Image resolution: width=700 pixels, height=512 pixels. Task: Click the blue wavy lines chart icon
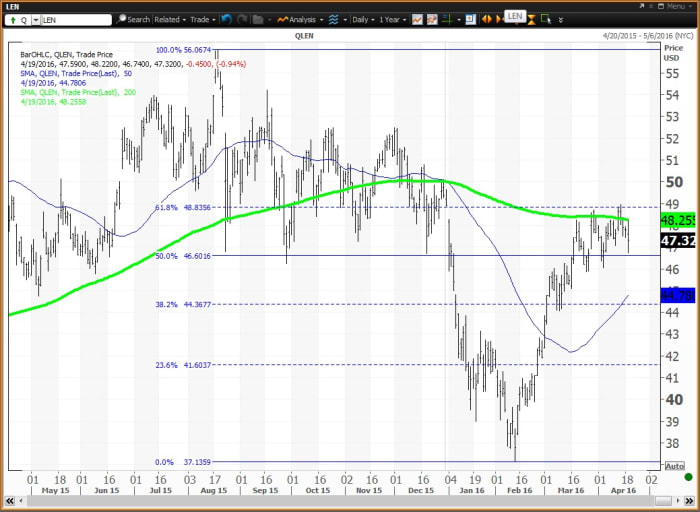[x=333, y=19]
